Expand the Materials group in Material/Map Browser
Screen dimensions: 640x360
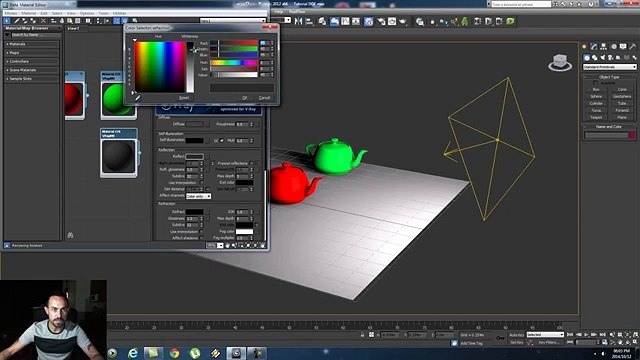pyautogui.click(x=32, y=44)
